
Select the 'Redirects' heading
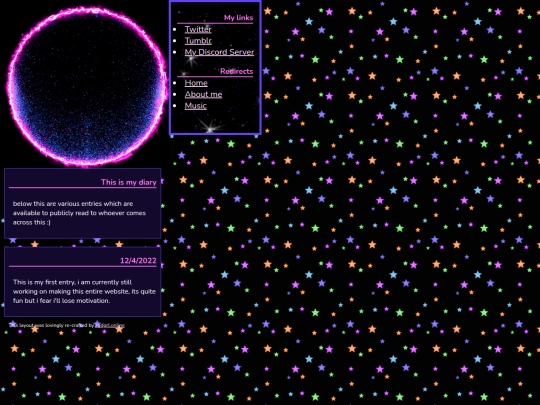click(237, 71)
